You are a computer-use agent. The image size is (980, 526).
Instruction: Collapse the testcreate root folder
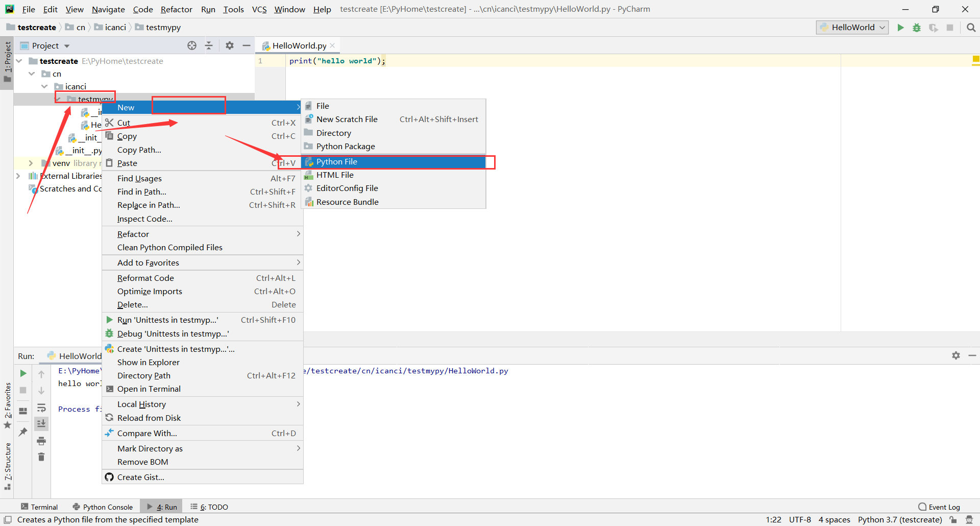(19, 61)
